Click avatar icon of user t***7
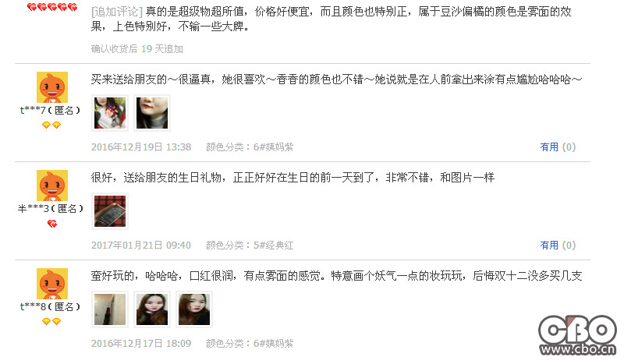The height and width of the screenshot is (364, 624). click(52, 87)
